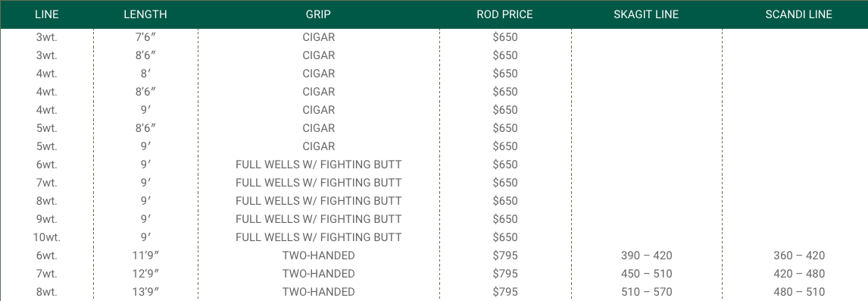Click the 390 – 420 Skagit line value
The image size is (868, 301).
click(x=647, y=256)
